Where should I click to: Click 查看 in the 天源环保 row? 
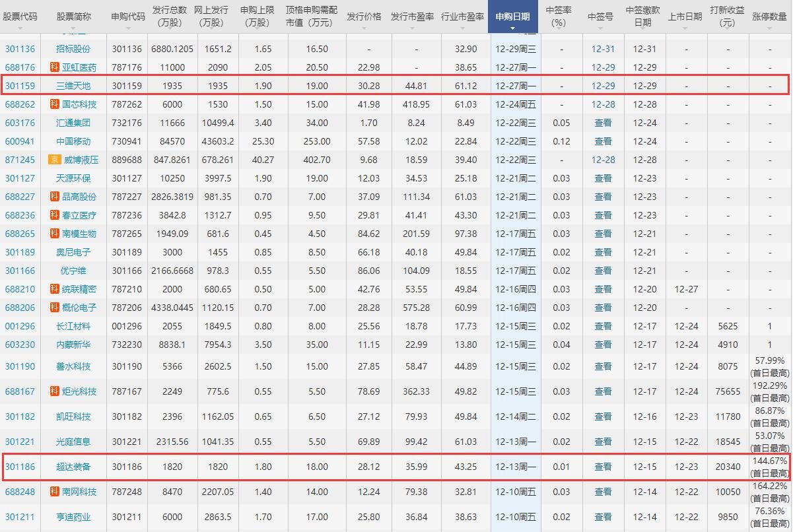point(603,178)
